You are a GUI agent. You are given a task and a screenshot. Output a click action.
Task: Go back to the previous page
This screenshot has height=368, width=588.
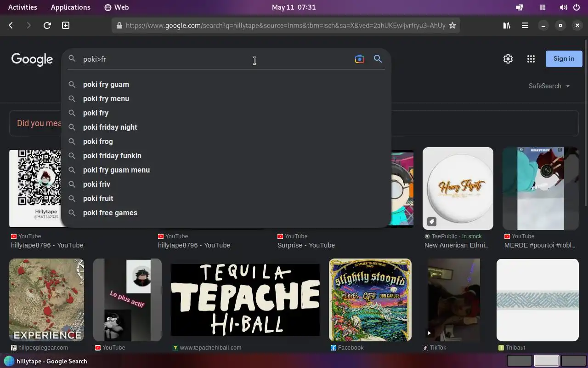pos(11,25)
